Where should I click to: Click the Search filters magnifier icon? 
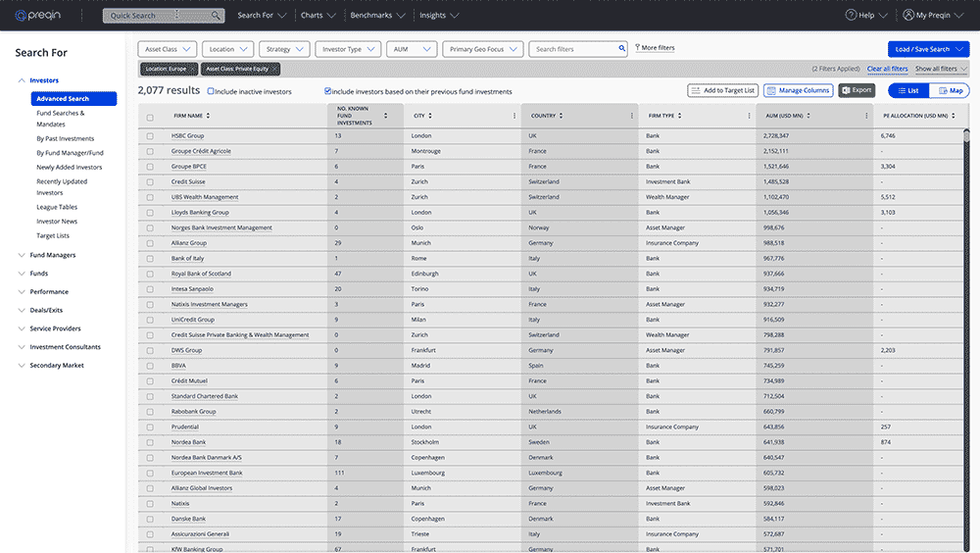(x=622, y=48)
